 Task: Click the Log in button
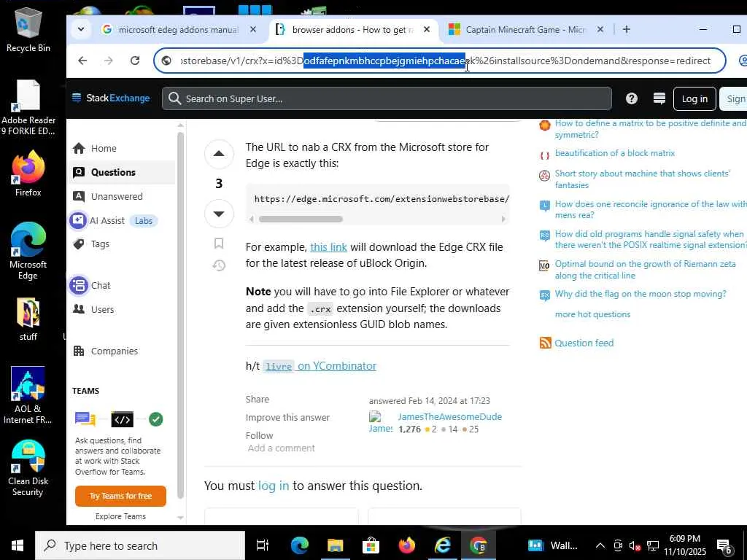[694, 98]
